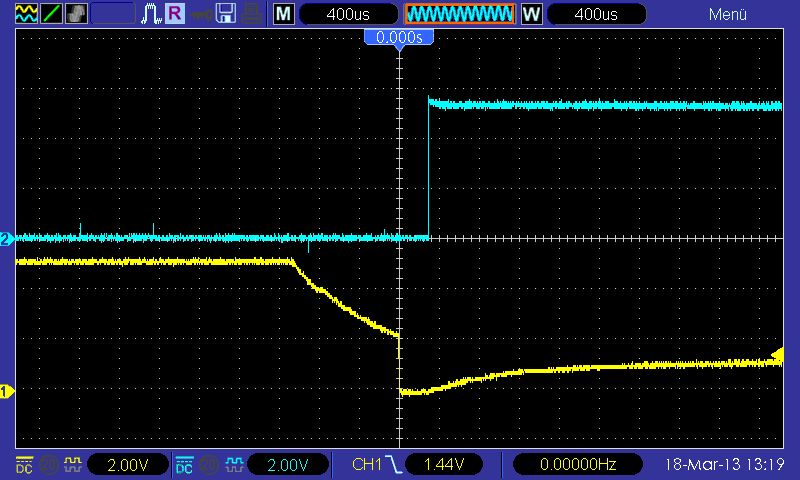Click the CH1 trigger level 1.44V value
Screen dimensions: 800x480
pos(442,465)
